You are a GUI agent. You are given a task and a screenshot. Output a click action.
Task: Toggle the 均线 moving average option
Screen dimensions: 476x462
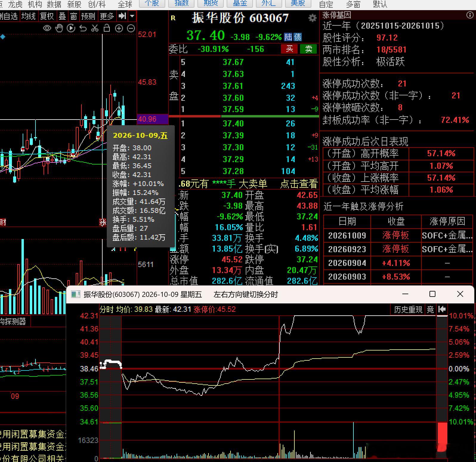[28, 16]
